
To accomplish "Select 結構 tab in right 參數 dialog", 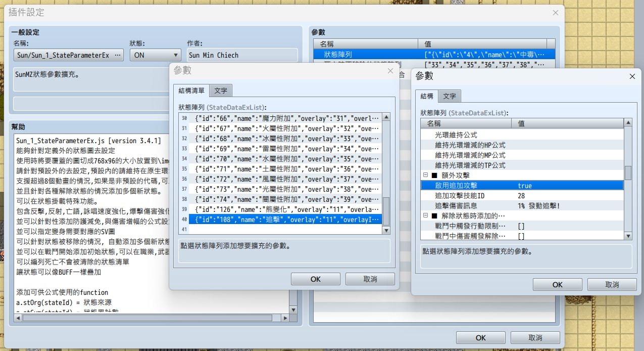I will pyautogui.click(x=426, y=96).
